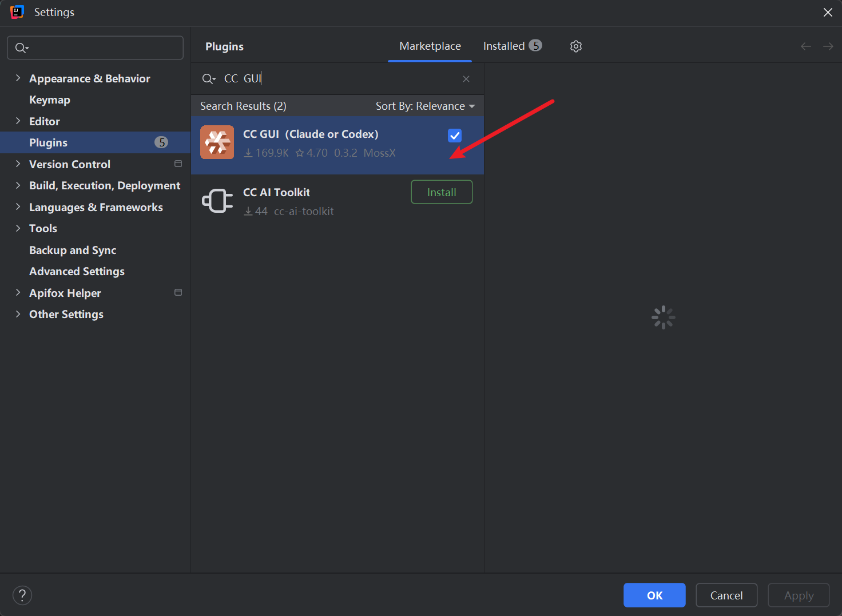Click the Apply button
This screenshot has width=842, height=616.
coord(799,595)
